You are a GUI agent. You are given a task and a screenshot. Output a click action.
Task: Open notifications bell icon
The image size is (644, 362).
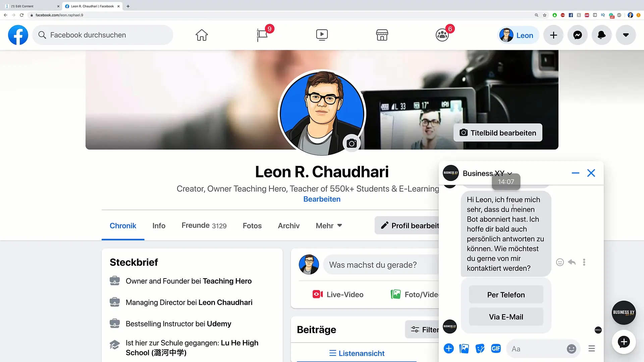click(601, 35)
